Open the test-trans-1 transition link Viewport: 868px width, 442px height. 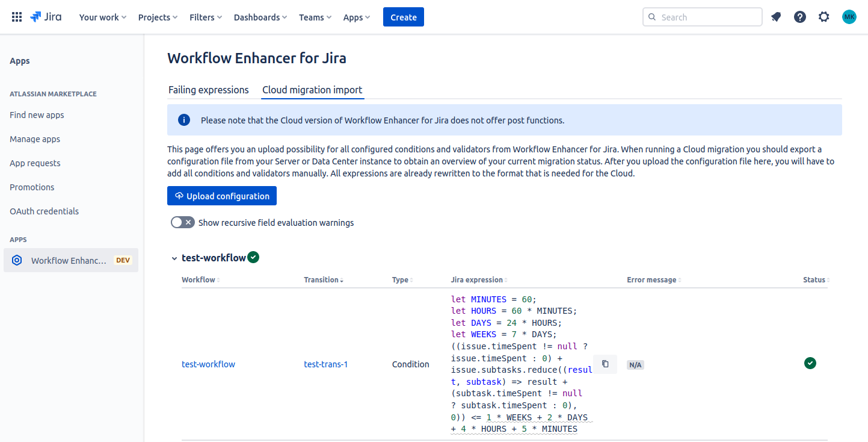[325, 364]
